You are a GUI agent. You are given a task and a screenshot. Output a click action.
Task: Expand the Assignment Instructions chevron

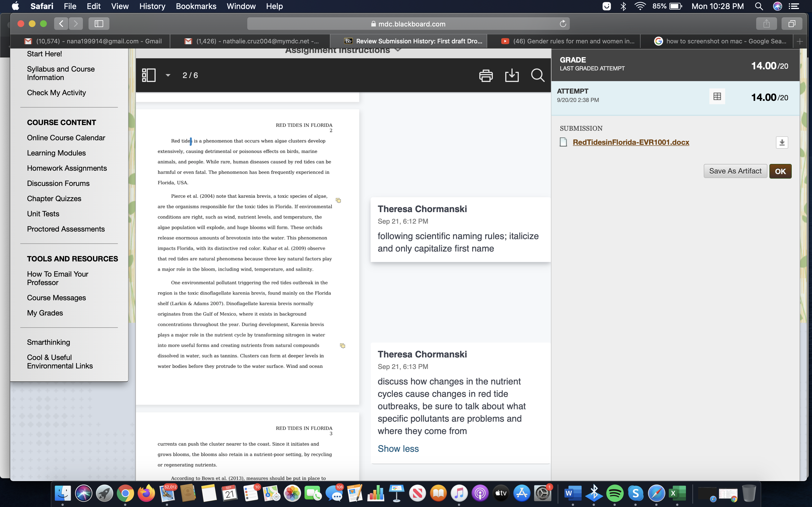coord(398,50)
